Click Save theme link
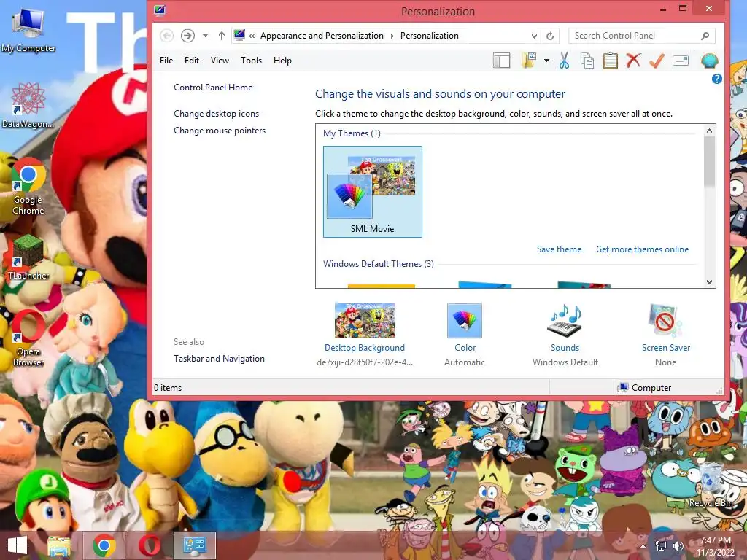This screenshot has height=560, width=747. point(559,249)
